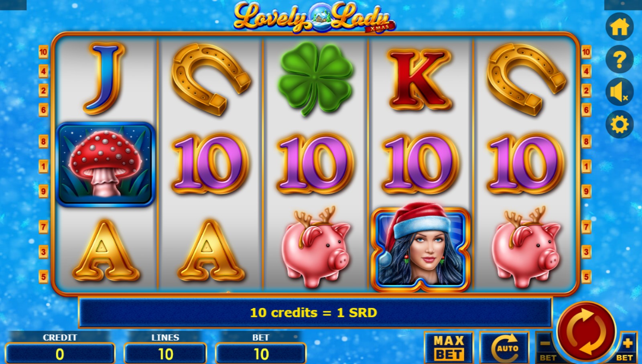Increase the bet with the plus button

point(627,348)
